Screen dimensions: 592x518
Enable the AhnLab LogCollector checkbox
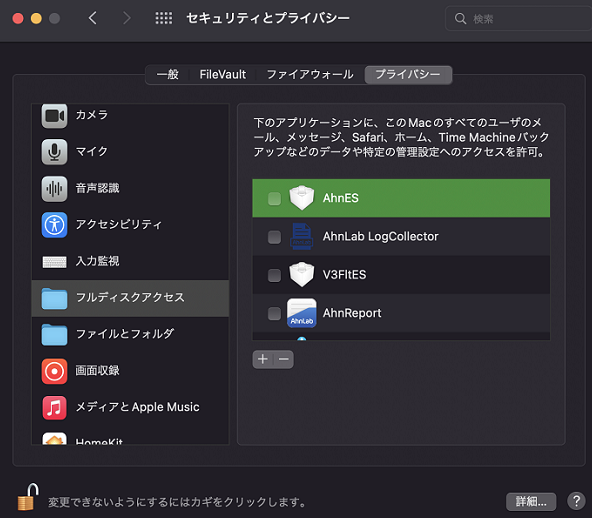274,237
